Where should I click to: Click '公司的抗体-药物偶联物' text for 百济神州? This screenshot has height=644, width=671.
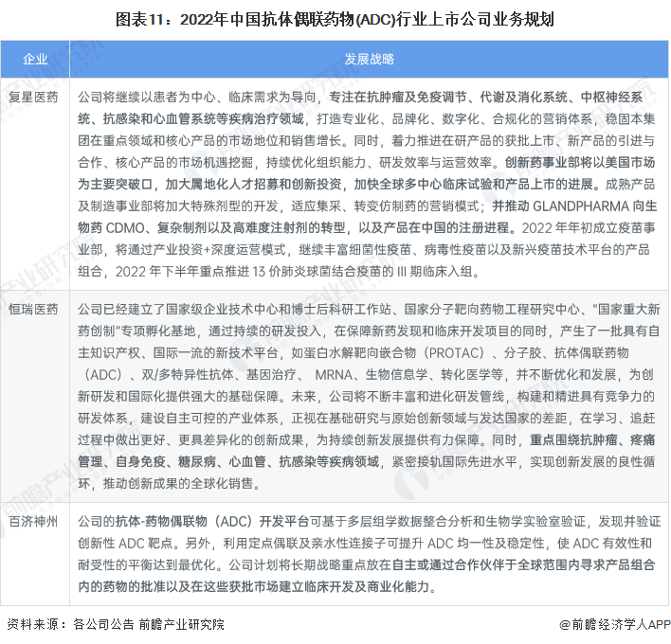pos(142,521)
